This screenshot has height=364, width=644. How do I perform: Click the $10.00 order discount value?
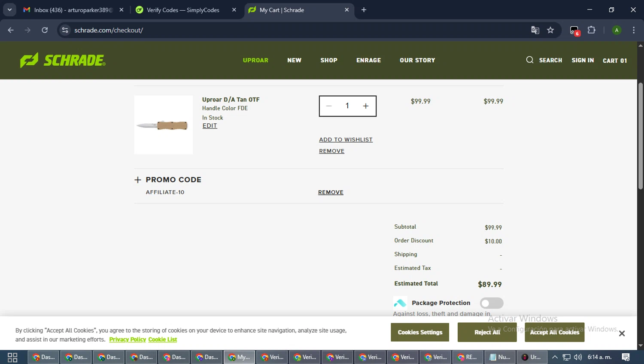[493, 242]
